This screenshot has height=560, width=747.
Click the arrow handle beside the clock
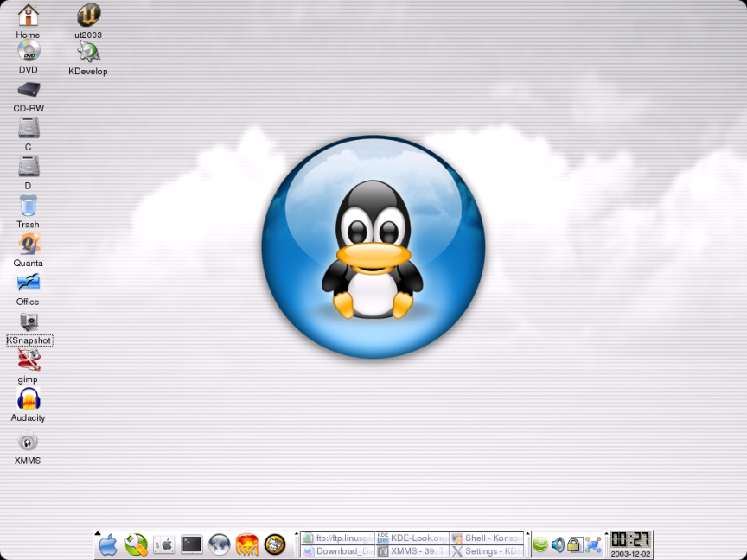point(606,534)
